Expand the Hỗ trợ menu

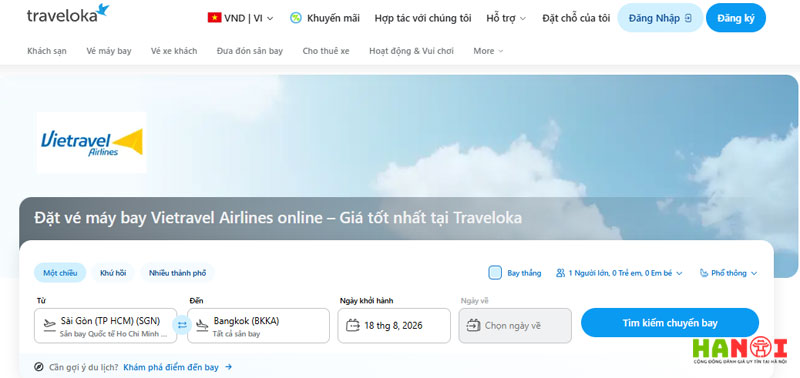[506, 18]
